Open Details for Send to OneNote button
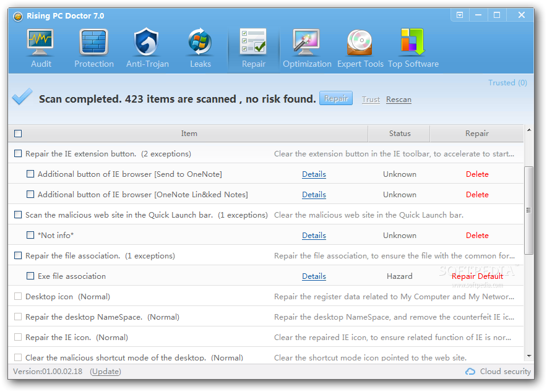547x392 pixels. click(314, 174)
